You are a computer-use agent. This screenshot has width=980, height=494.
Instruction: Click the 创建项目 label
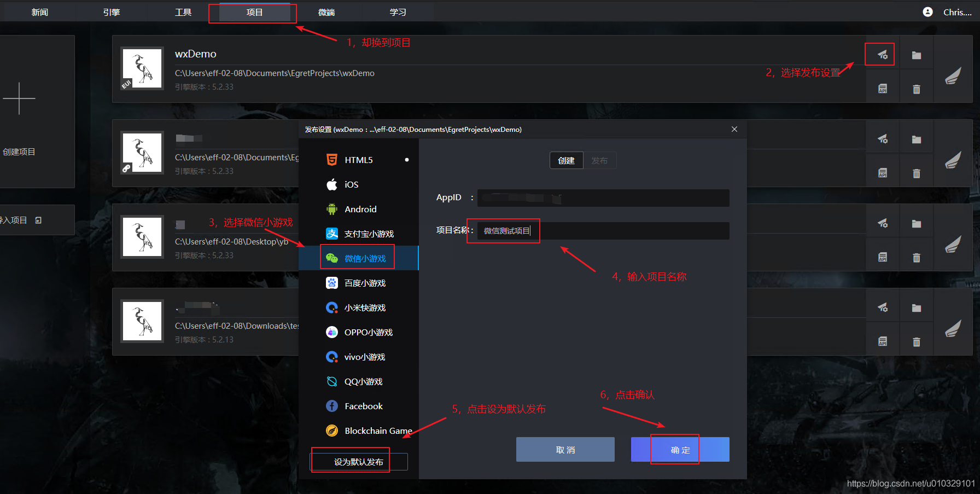pyautogui.click(x=19, y=152)
